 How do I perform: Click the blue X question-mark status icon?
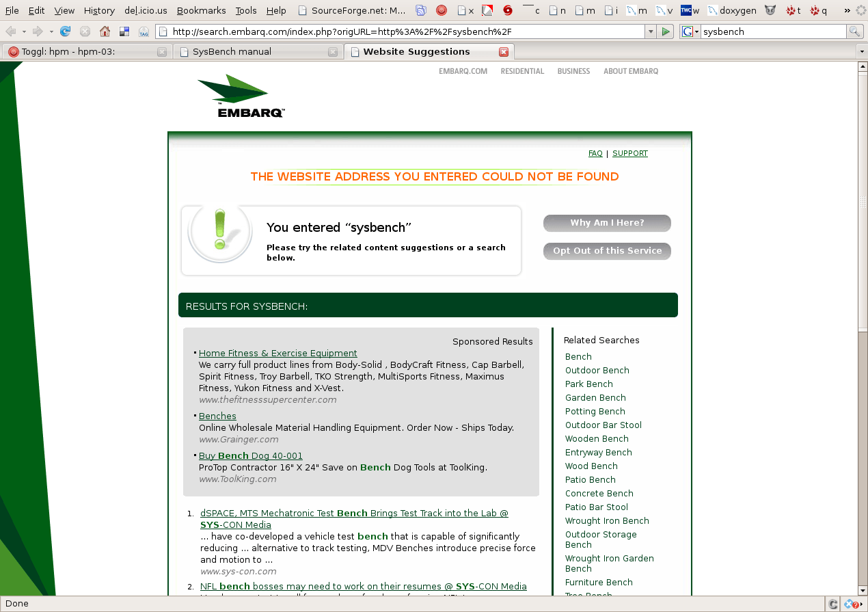click(x=852, y=604)
